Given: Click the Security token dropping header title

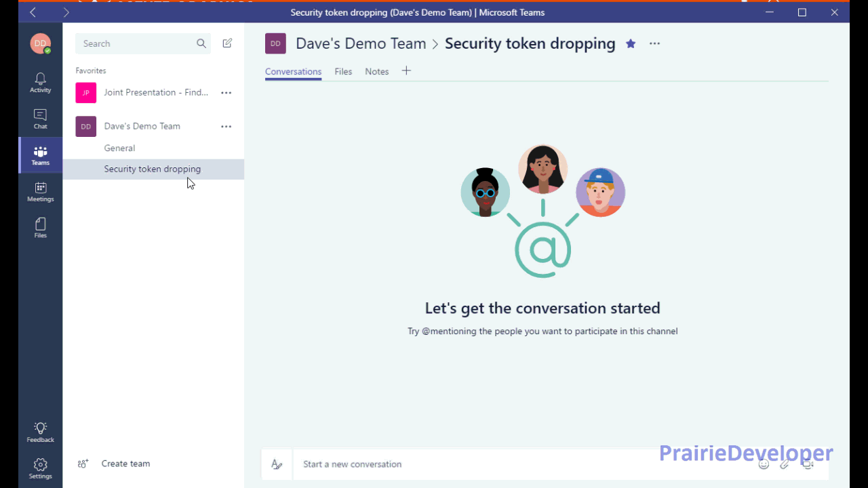Looking at the screenshot, I should 530,43.
